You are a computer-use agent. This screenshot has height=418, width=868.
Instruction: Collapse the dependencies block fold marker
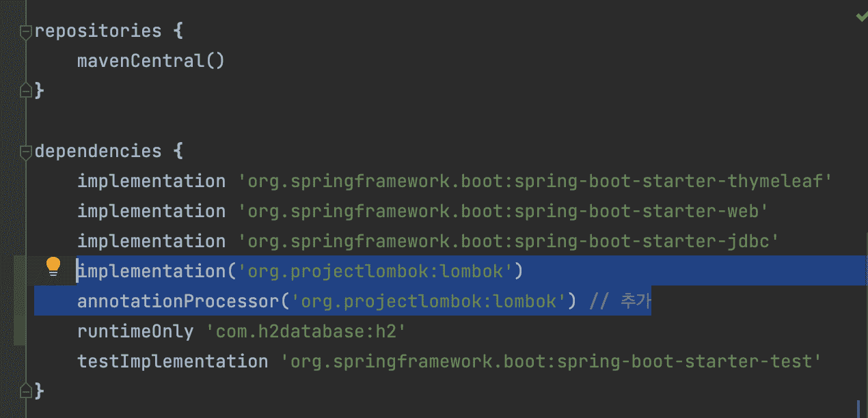click(x=26, y=151)
